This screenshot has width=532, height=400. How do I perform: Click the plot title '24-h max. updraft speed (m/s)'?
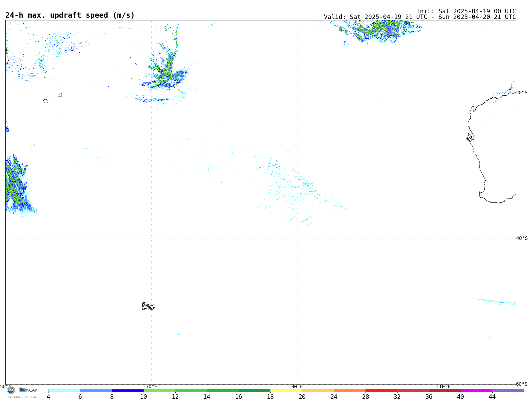coord(70,15)
